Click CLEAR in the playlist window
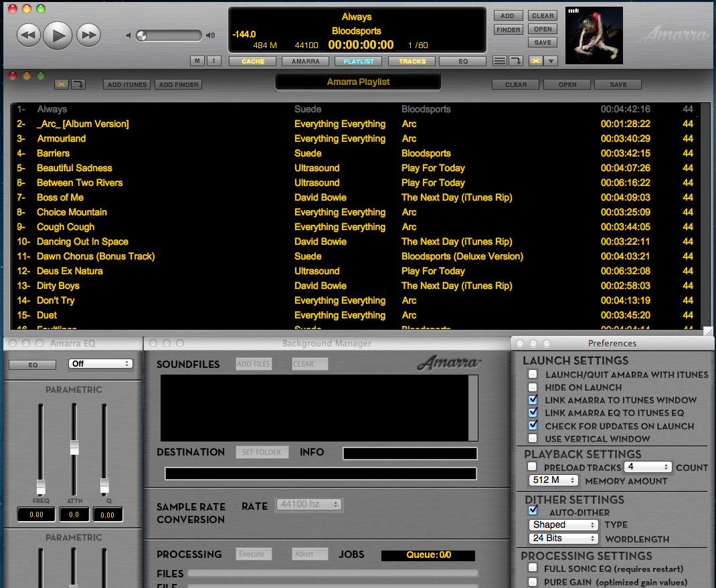 515,84
